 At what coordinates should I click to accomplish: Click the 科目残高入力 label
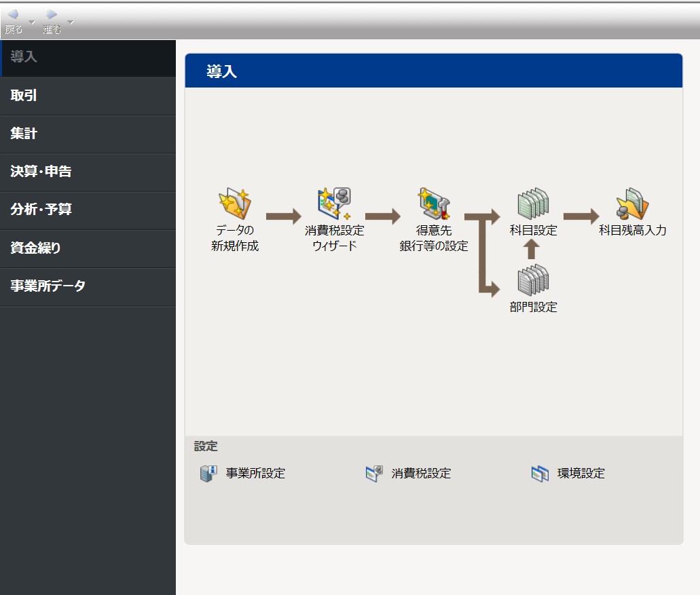(632, 230)
